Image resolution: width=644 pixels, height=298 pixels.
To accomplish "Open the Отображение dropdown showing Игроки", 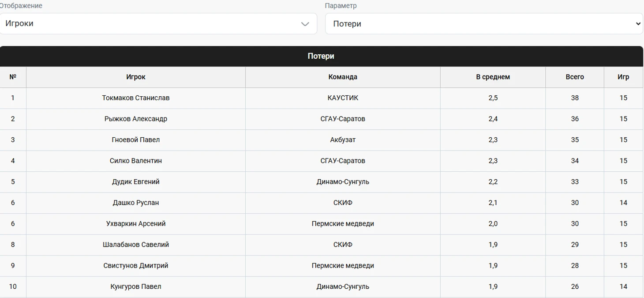I will (158, 23).
